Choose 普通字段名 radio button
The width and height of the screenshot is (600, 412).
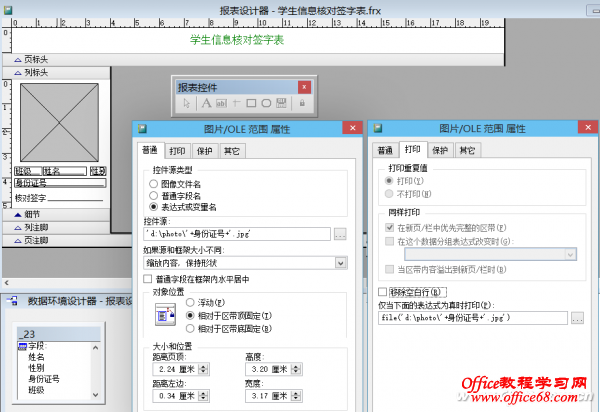pyautogui.click(x=153, y=195)
